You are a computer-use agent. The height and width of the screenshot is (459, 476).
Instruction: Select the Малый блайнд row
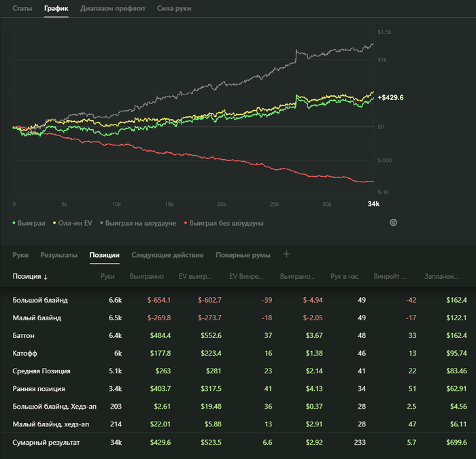click(238, 318)
